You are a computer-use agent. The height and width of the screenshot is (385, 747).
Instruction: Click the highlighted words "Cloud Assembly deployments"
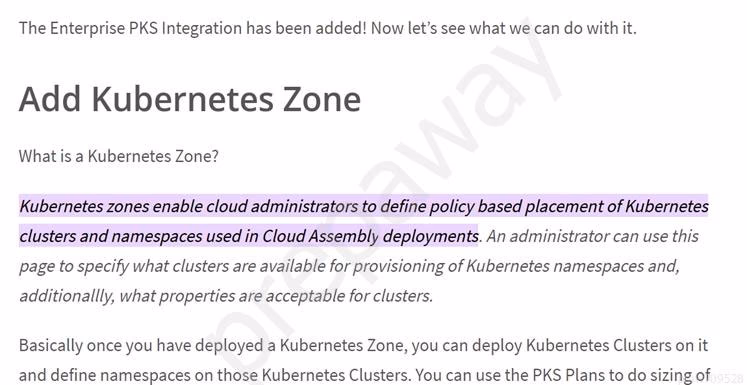pyautogui.click(x=370, y=236)
